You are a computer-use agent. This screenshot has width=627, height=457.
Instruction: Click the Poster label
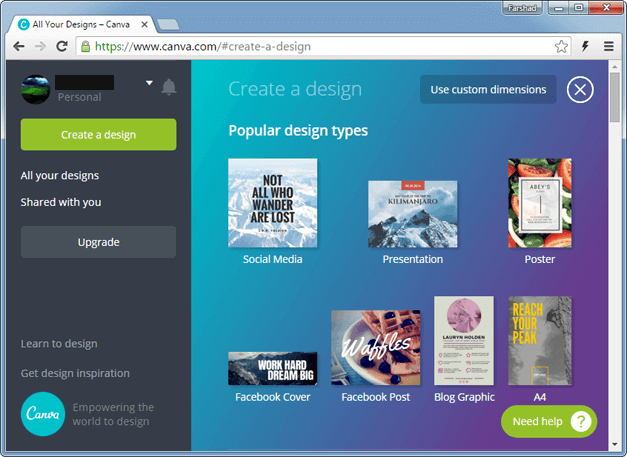click(x=540, y=259)
